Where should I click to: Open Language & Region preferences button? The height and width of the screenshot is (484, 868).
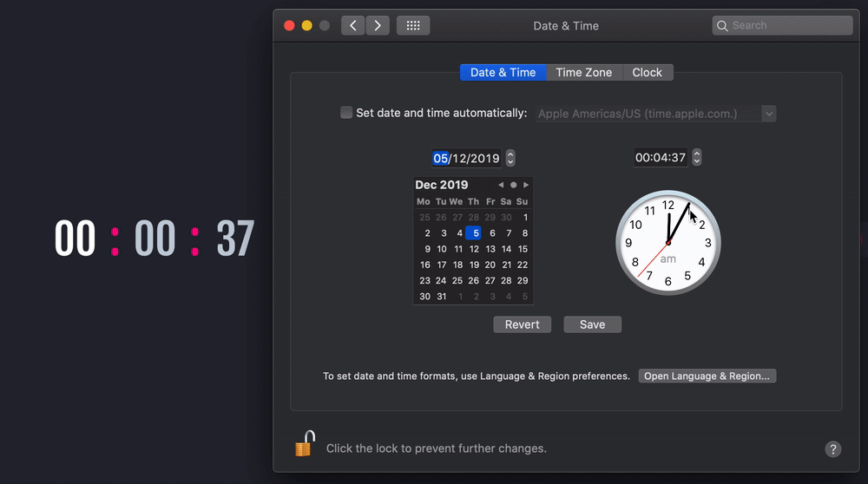pyautogui.click(x=707, y=376)
